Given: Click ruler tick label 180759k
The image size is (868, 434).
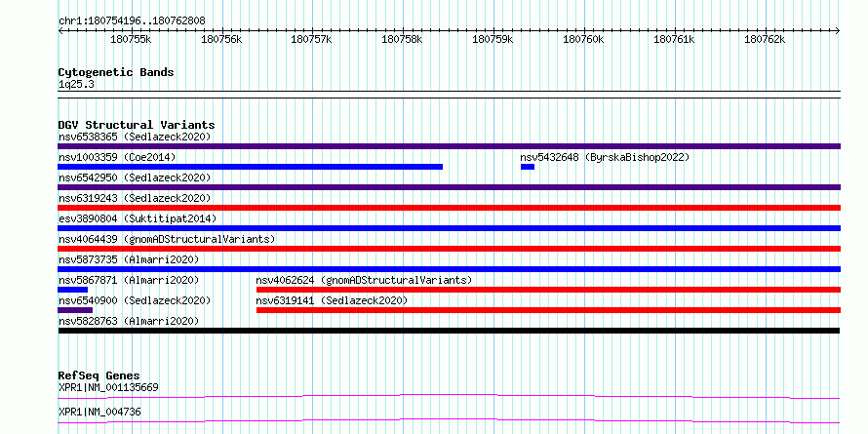Looking at the screenshot, I should [x=493, y=39].
